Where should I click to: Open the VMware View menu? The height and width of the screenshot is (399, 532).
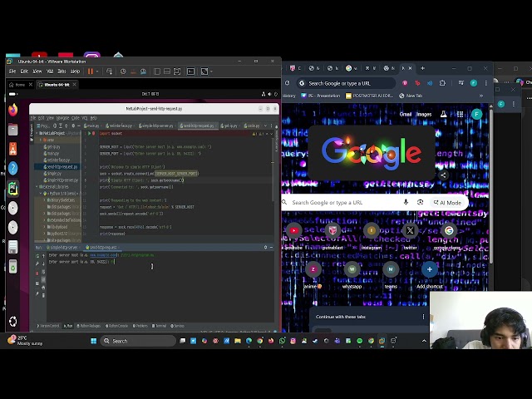[37, 71]
